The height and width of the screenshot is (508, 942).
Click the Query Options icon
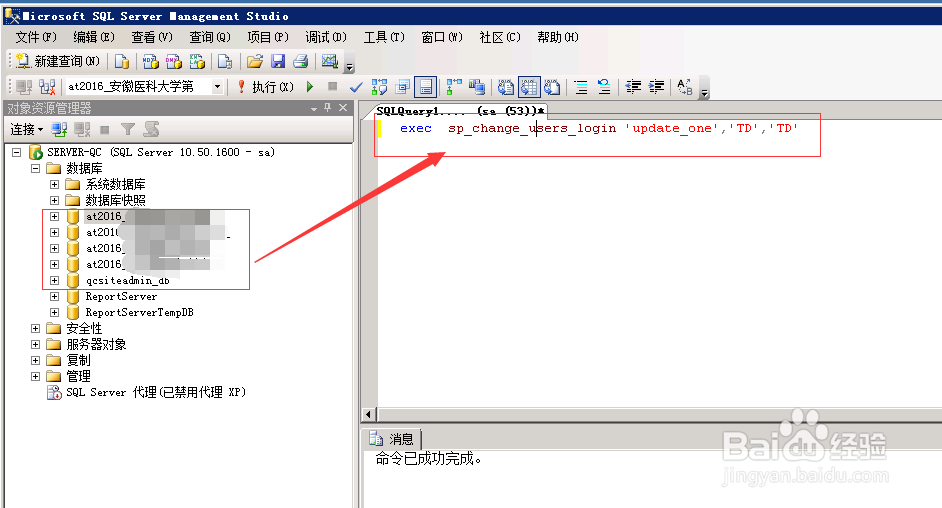pos(403,87)
